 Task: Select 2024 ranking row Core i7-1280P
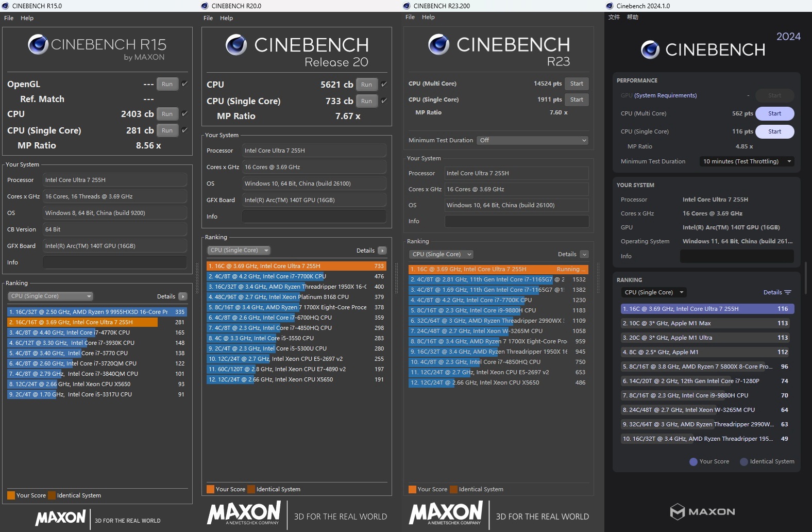point(707,381)
